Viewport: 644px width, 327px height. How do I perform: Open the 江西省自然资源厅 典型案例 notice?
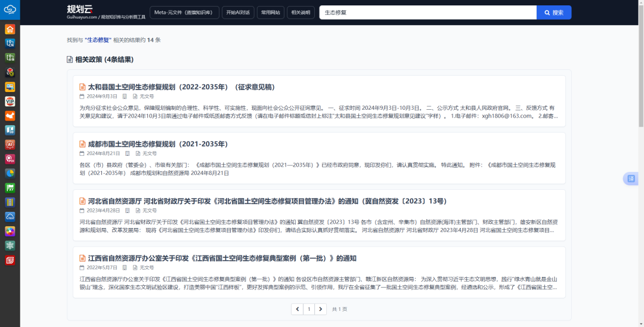tap(222, 258)
